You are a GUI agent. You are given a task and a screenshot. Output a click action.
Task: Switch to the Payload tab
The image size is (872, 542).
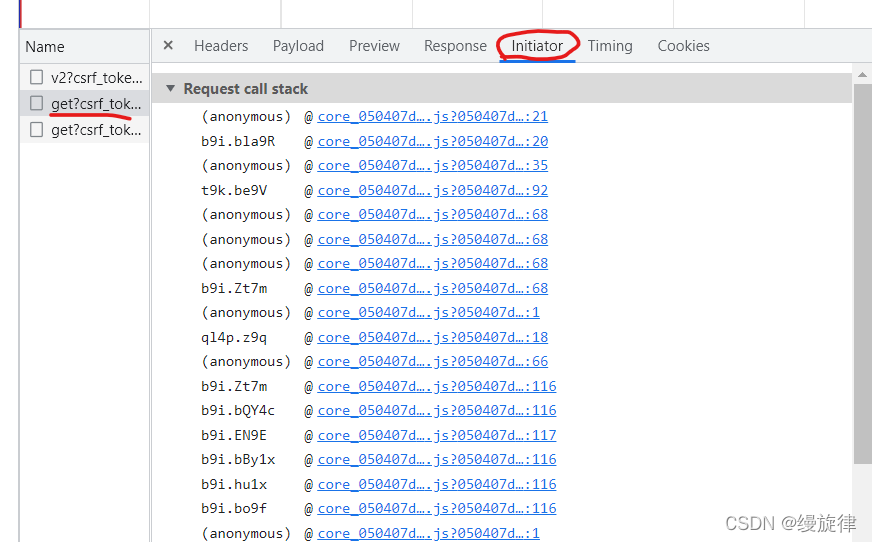298,46
